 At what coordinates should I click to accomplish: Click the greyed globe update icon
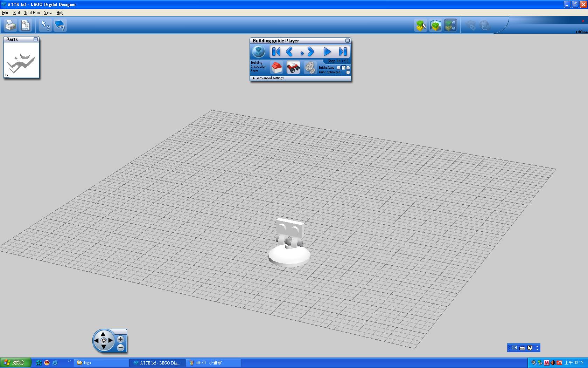485,25
